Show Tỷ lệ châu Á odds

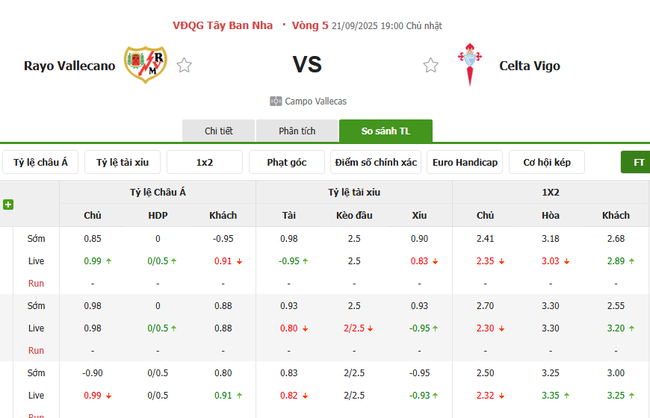point(41,162)
